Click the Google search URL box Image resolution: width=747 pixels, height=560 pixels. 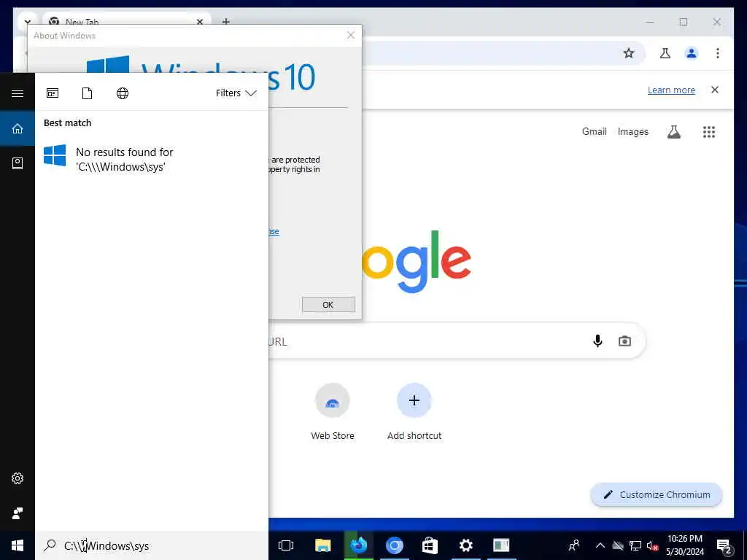(x=456, y=341)
